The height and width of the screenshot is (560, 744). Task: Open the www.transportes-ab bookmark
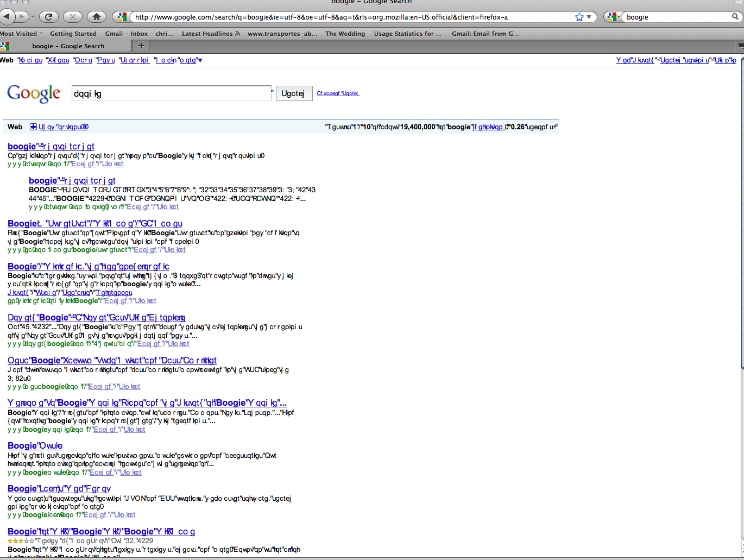click(x=282, y=34)
